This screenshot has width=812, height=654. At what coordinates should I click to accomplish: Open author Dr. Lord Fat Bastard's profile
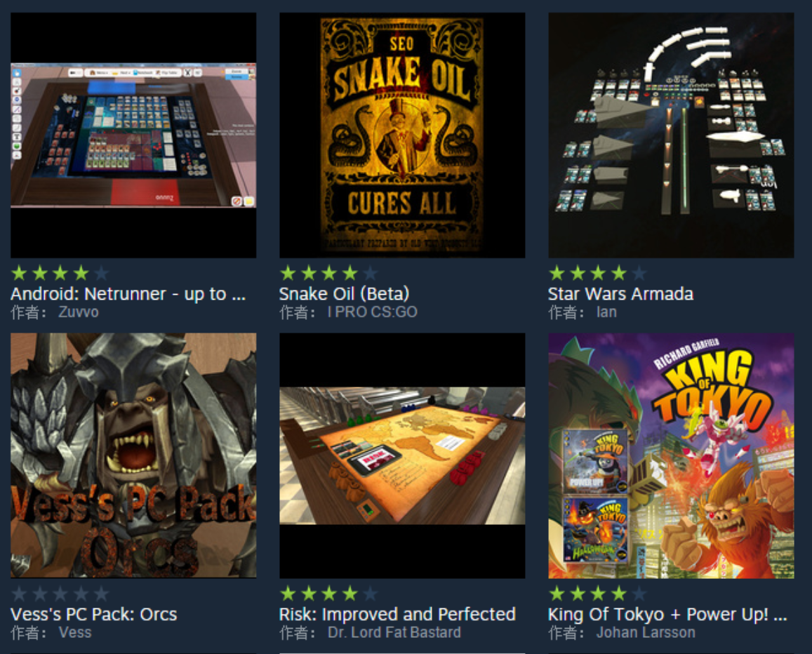click(x=394, y=633)
